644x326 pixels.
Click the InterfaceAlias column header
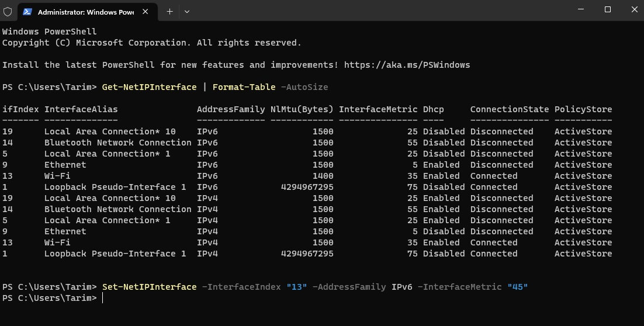(81, 109)
